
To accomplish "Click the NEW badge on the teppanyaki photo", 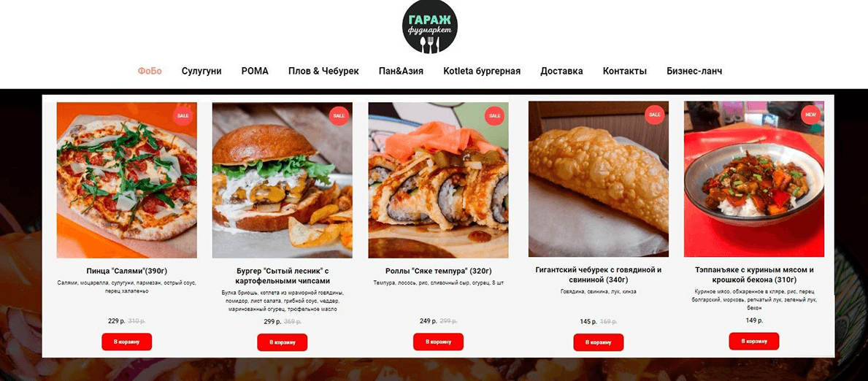I will click(x=810, y=115).
